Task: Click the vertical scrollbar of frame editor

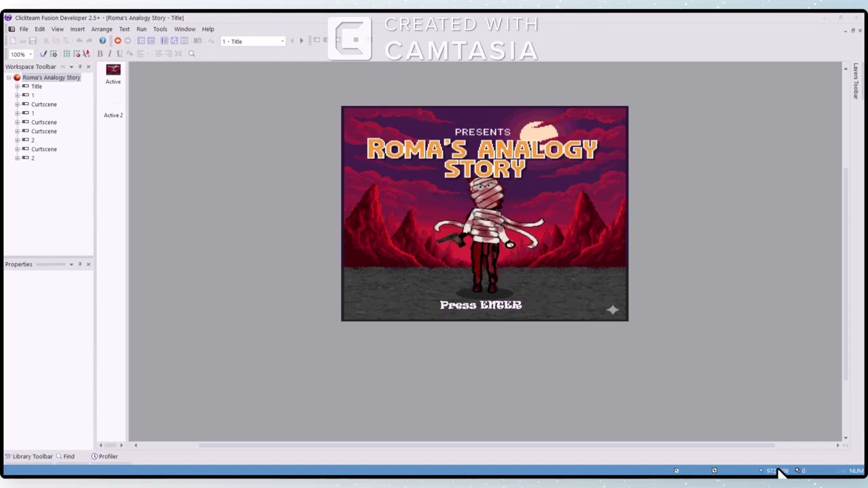Action: pos(845,274)
